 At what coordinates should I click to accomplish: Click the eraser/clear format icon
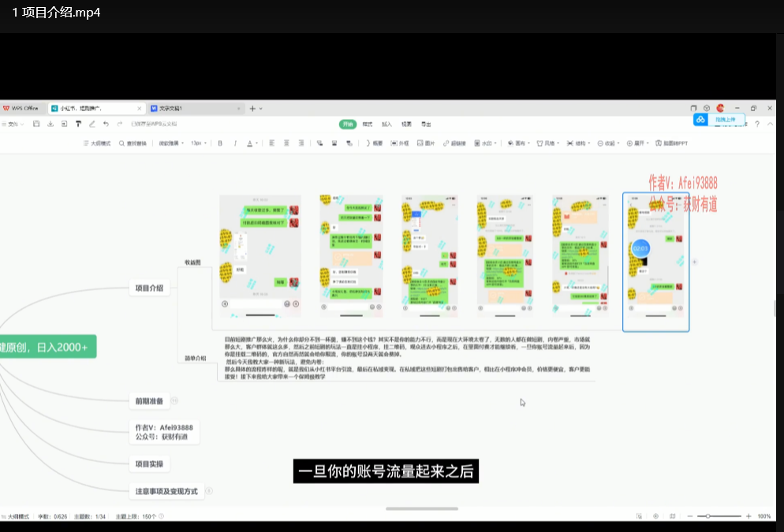pos(92,124)
